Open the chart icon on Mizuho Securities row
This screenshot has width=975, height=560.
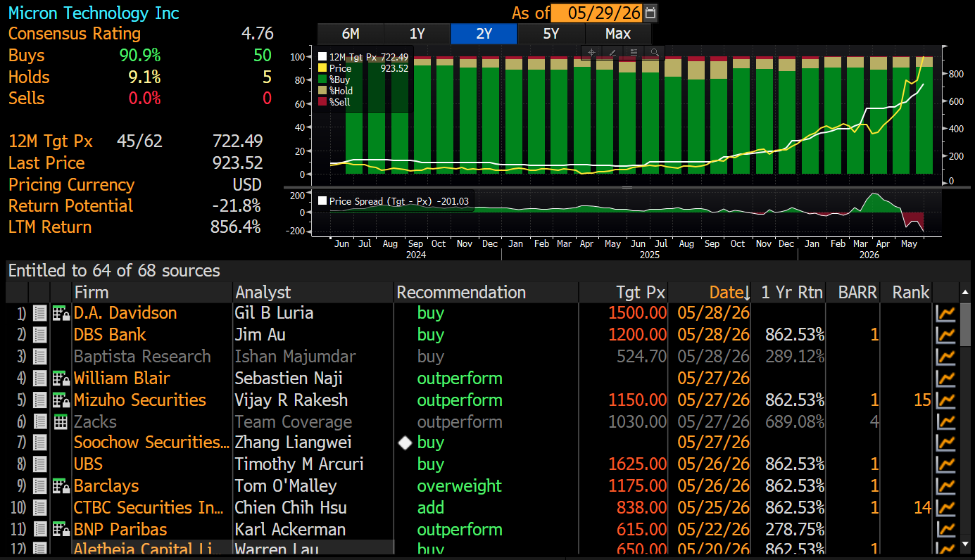click(x=945, y=400)
